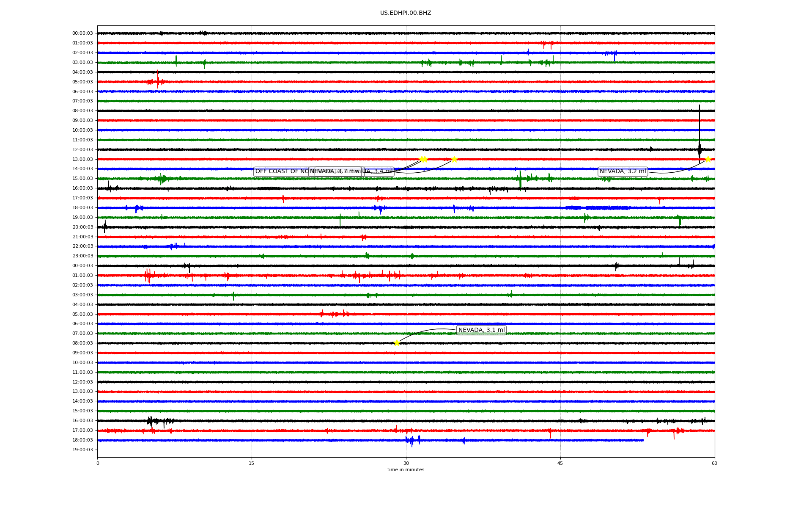Click the last 19:00:03 label with no trace
812x508 pixels.
coord(82,450)
